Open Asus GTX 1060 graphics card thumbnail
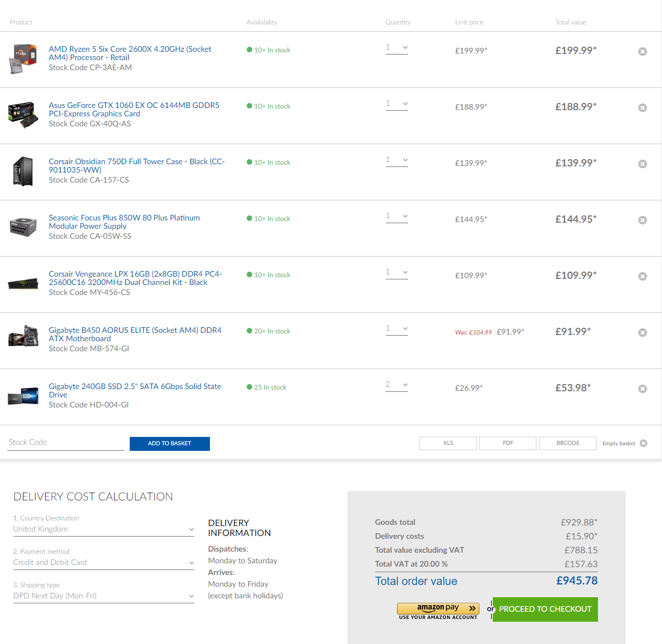 click(x=23, y=114)
